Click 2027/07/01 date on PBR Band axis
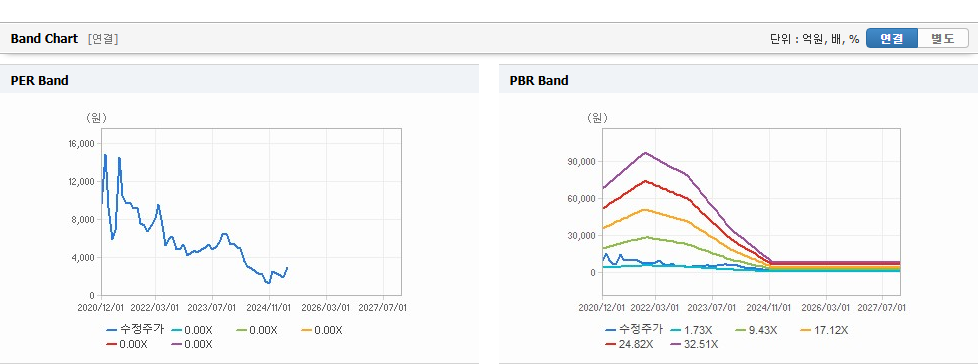Image resolution: width=978 pixels, height=364 pixels. point(882,308)
